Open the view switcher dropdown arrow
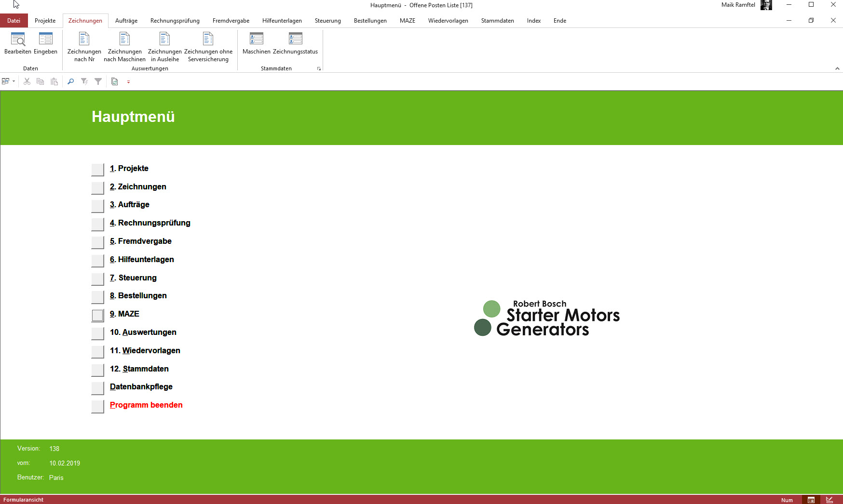 click(x=14, y=81)
